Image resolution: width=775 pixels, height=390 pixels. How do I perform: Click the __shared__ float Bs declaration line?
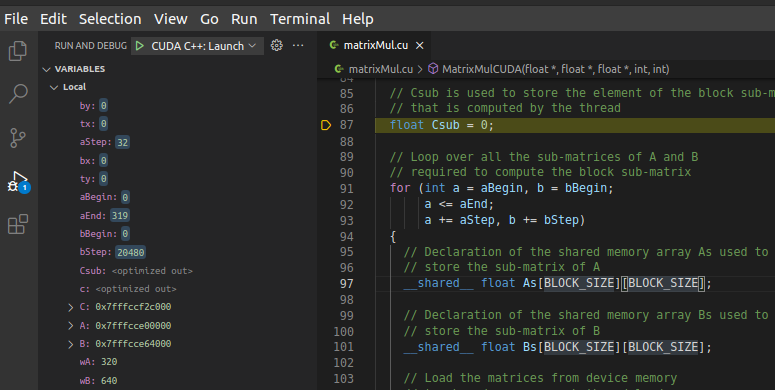coord(558,347)
